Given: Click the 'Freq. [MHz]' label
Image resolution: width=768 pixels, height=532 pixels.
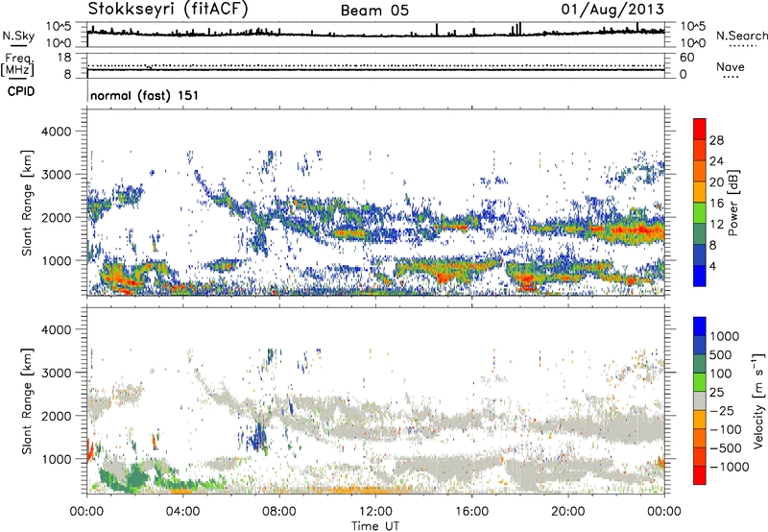Looking at the screenshot, I should [x=17, y=65].
